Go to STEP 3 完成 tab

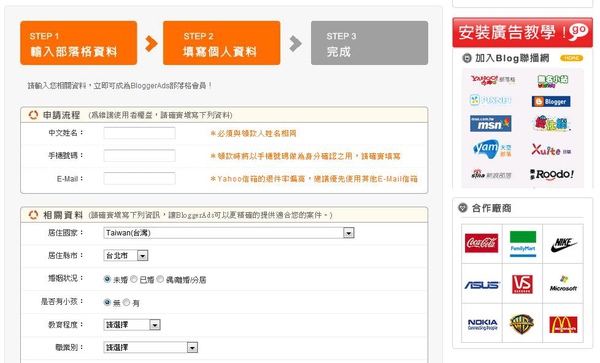point(369,43)
